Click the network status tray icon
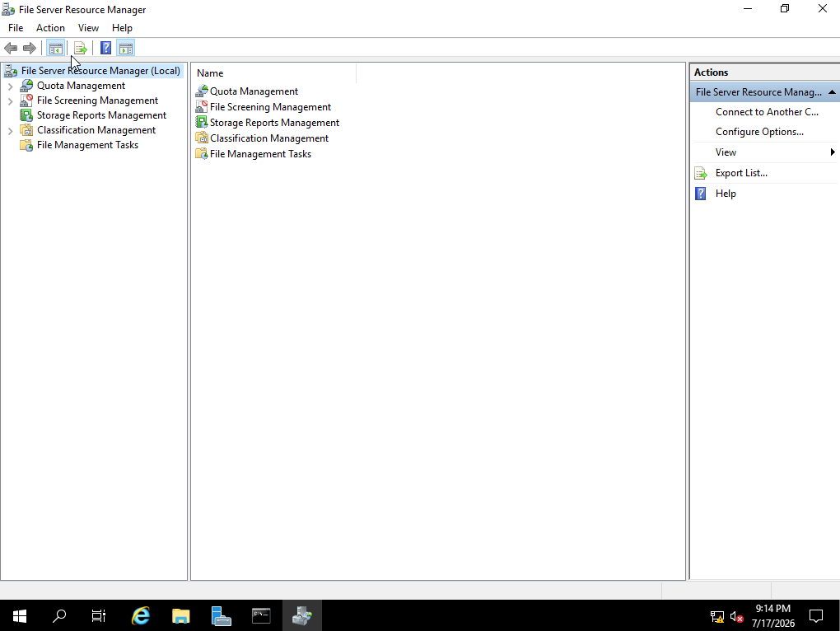Screen dimensions: 840x631 coord(717,617)
